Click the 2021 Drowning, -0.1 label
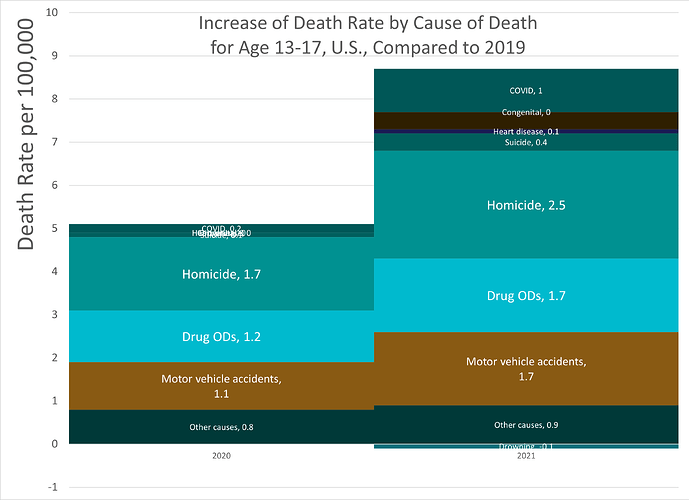 tap(526, 446)
